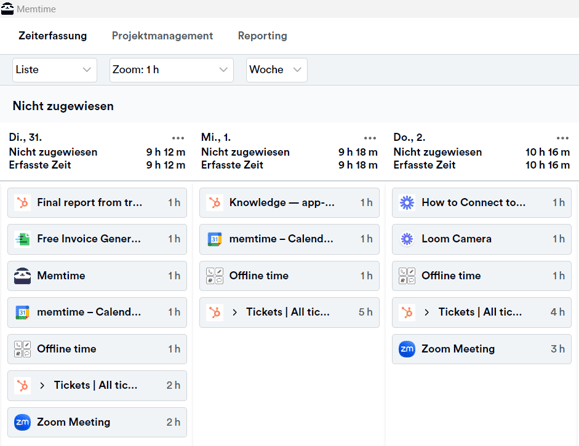Expand Wednesday's 5 h Tickets group
The image size is (579, 446).
[x=234, y=312]
